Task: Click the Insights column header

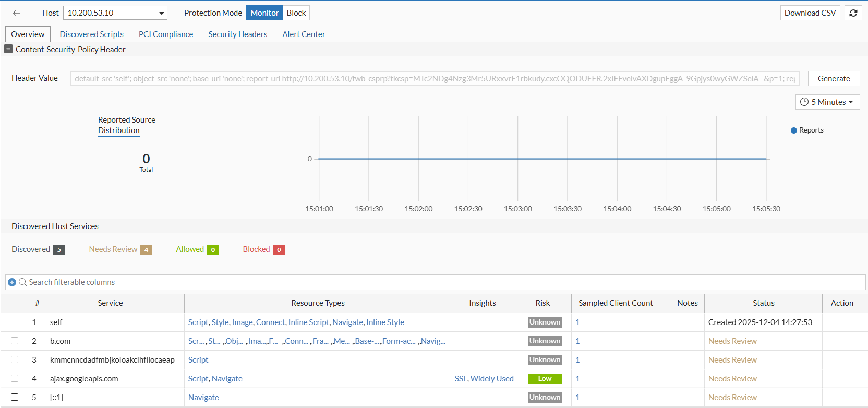Action: [x=483, y=303]
